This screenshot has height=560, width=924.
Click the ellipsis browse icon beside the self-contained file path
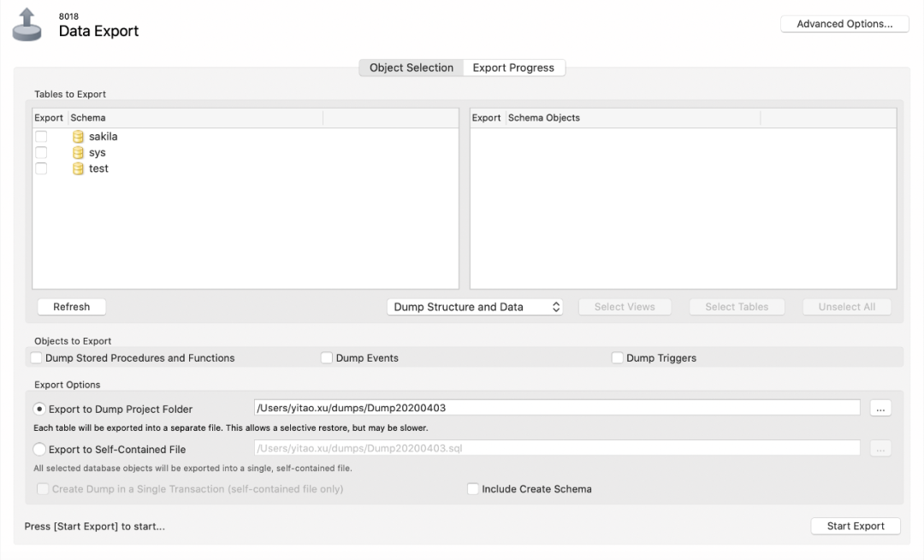click(x=880, y=448)
